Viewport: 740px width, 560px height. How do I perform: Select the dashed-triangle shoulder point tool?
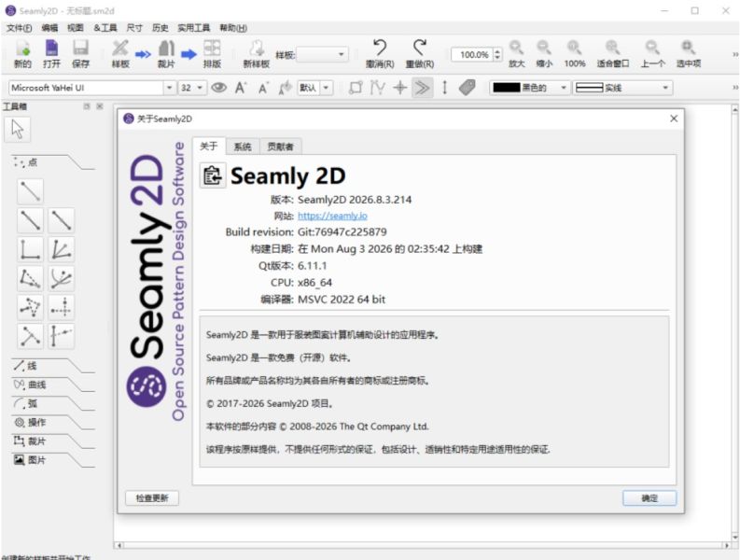30,278
